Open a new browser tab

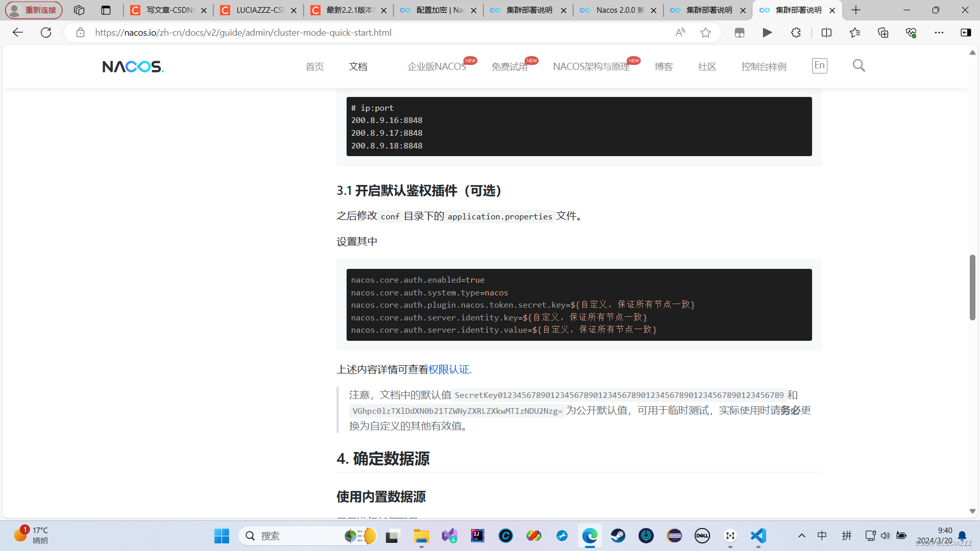coord(856,10)
